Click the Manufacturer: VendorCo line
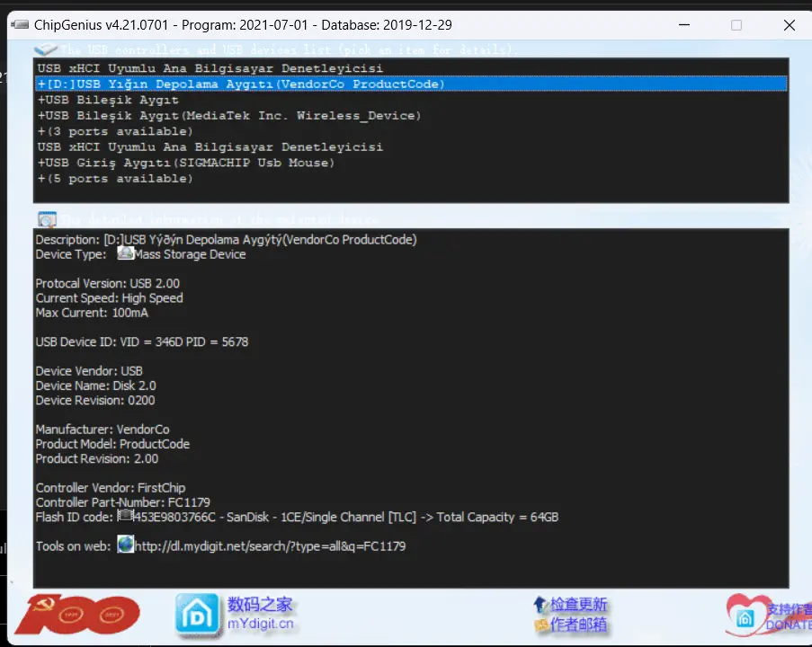This screenshot has height=647, width=812. (103, 430)
